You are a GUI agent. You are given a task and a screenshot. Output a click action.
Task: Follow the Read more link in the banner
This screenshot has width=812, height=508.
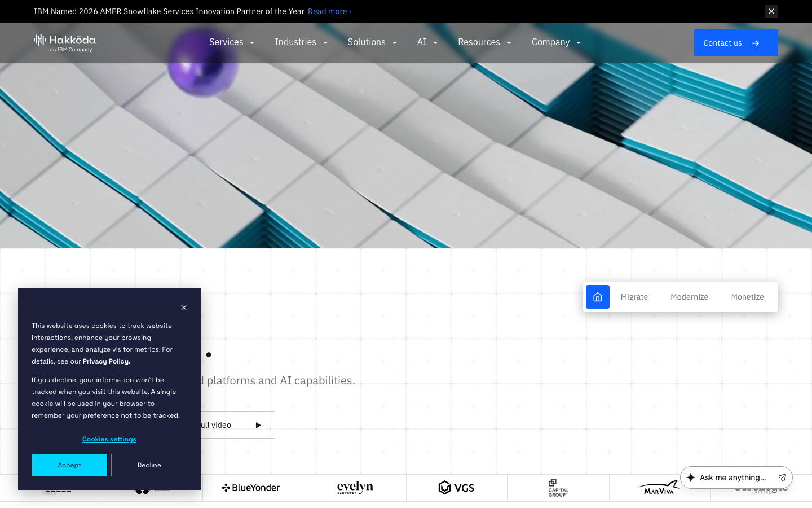click(x=330, y=11)
